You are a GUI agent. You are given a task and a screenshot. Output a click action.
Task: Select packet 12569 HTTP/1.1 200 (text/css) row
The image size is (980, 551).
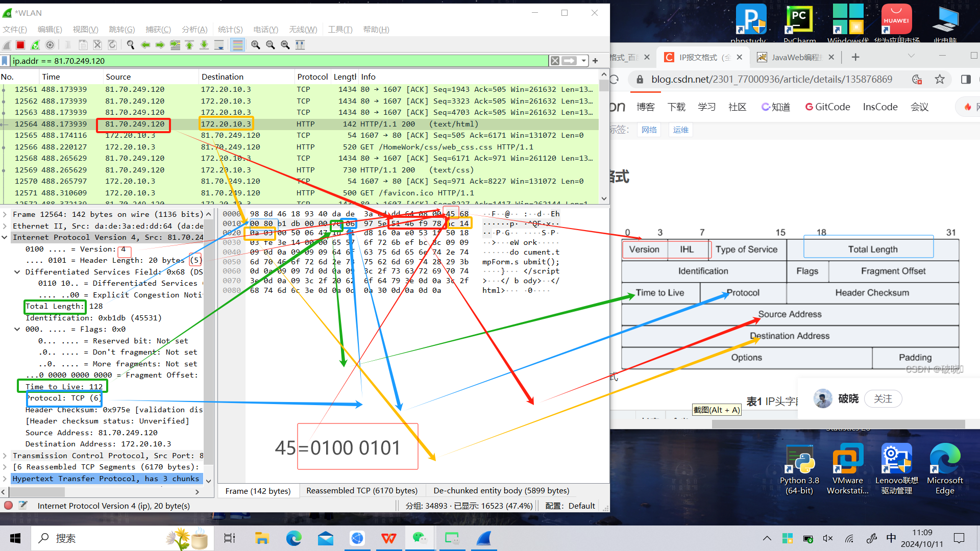coord(300,170)
